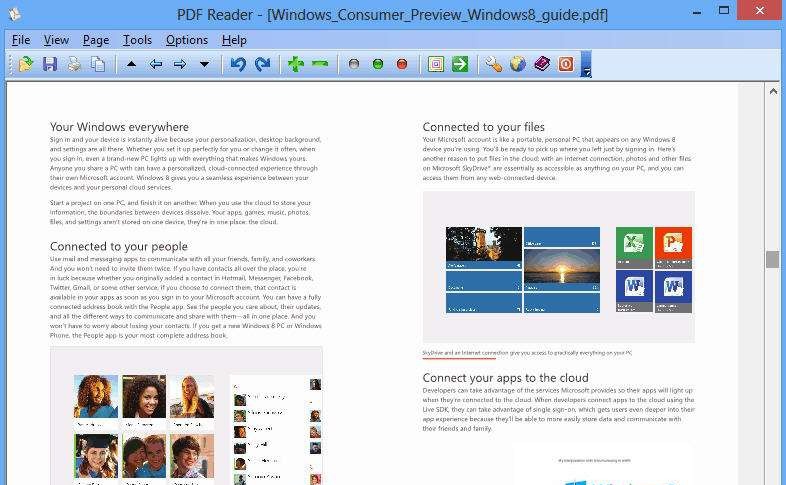
Task: Click the Excel tile in the document
Action: (x=634, y=248)
